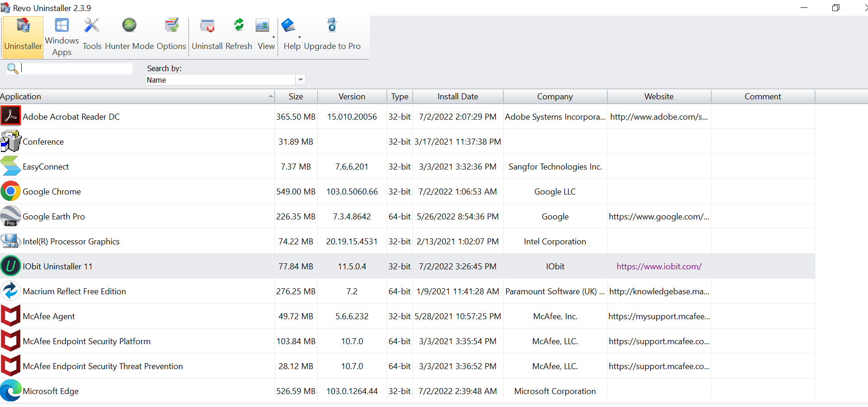Select the Adobe Acrobat Reader DC icon

tap(11, 116)
